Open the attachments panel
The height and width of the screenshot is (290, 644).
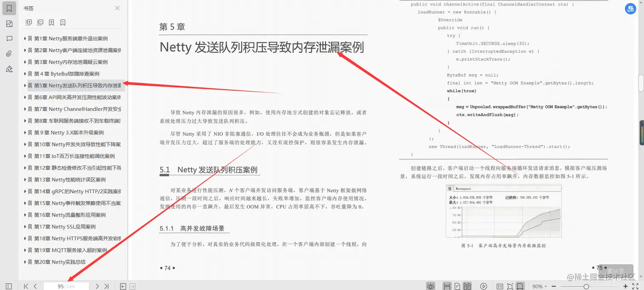point(9,53)
